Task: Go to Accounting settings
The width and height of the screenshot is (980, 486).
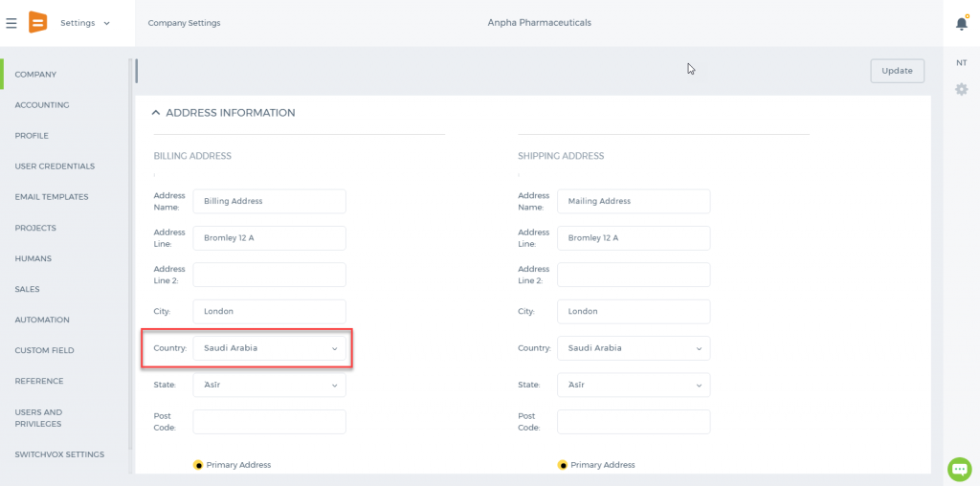Action: [42, 105]
